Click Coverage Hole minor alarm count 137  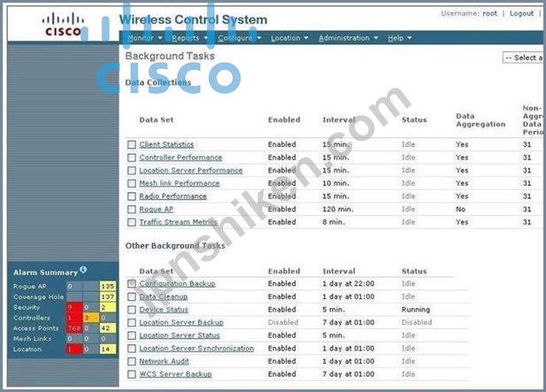(x=108, y=296)
